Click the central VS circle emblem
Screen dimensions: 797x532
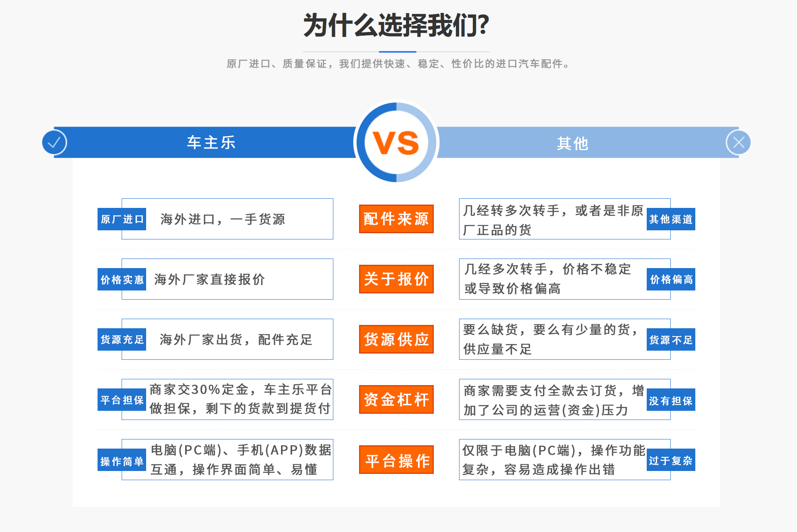coord(396,142)
